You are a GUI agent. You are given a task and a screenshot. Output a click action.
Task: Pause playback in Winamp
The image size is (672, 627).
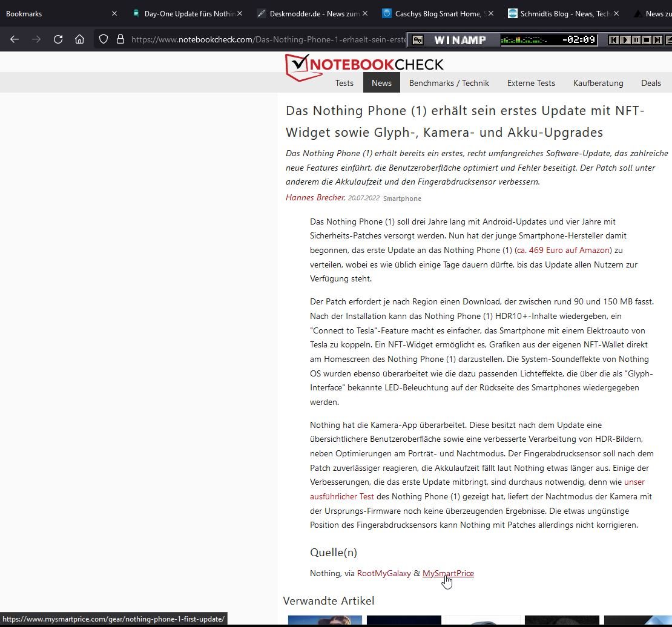tap(636, 40)
